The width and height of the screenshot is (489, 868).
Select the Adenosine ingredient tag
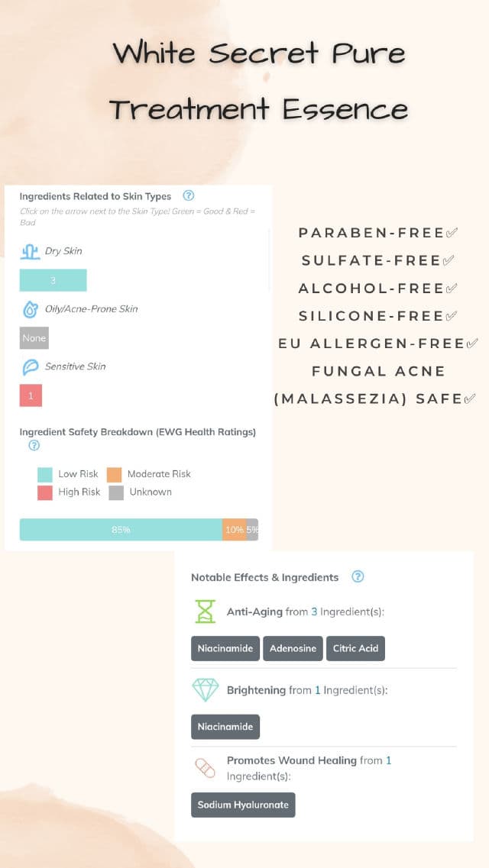click(293, 648)
